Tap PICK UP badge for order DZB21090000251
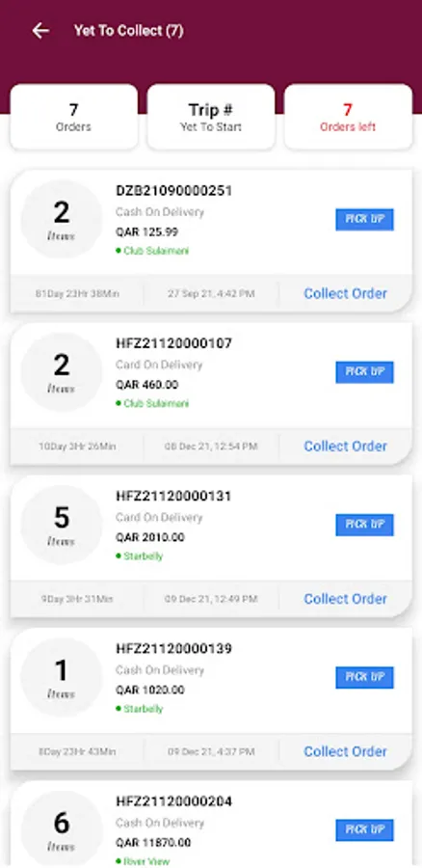Screen dimensions: 422x868 [x=364, y=219]
